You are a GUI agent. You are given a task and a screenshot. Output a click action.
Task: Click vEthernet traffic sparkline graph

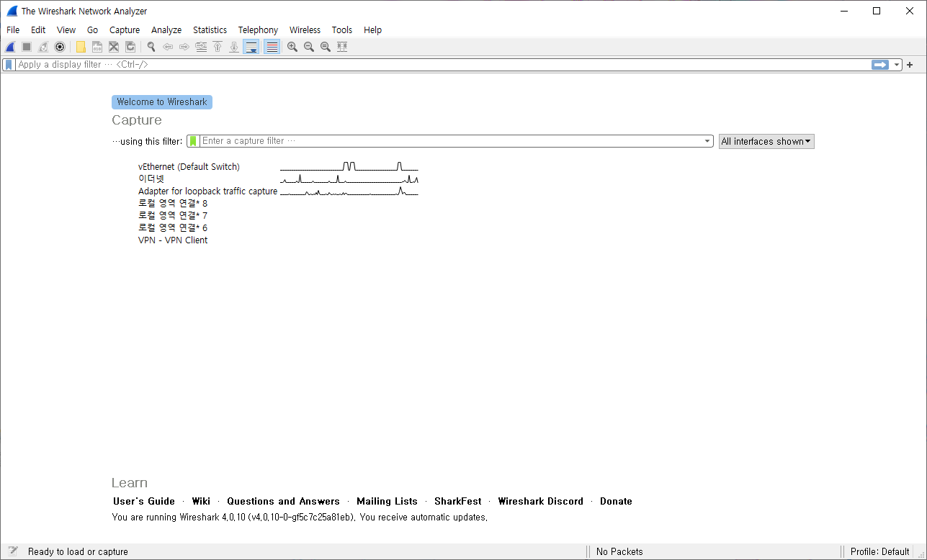coord(349,167)
